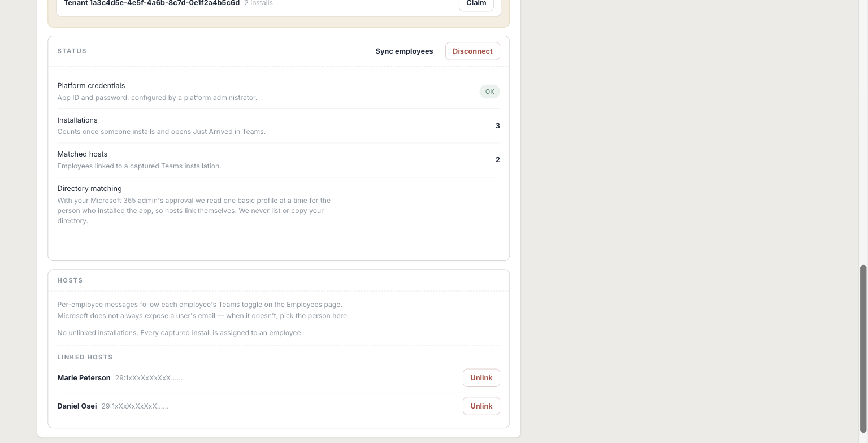Select the Matched hosts row title

click(82, 154)
